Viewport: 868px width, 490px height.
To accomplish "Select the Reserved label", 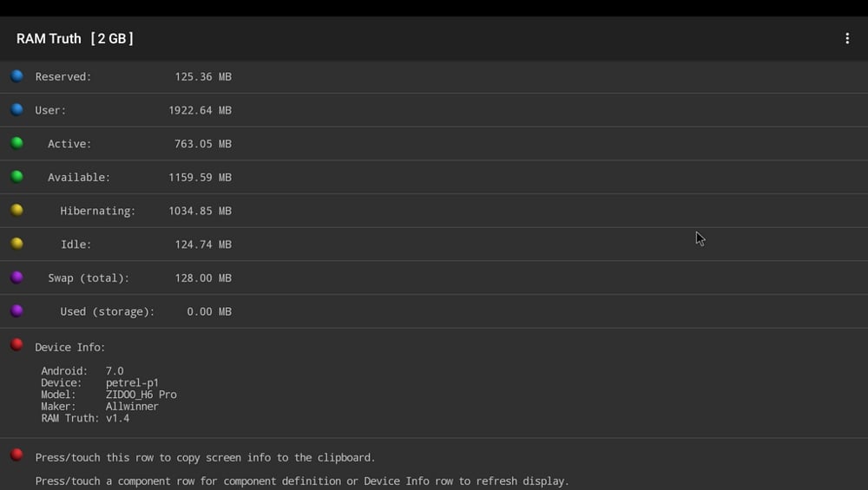I will click(x=63, y=77).
